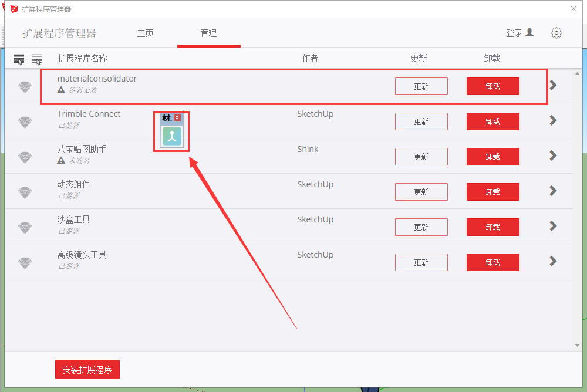Deselect all extensions using the outlined list icon
This screenshot has height=392, width=587.
[x=37, y=59]
